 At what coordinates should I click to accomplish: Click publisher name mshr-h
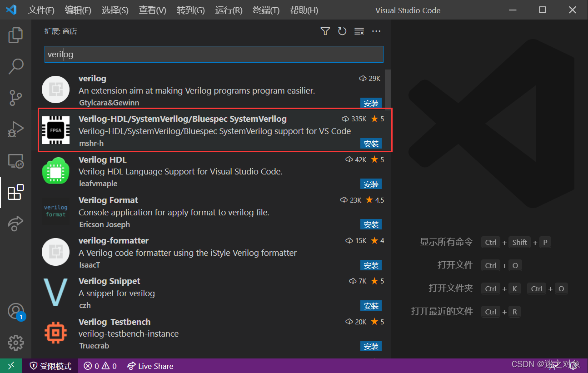[x=91, y=144]
